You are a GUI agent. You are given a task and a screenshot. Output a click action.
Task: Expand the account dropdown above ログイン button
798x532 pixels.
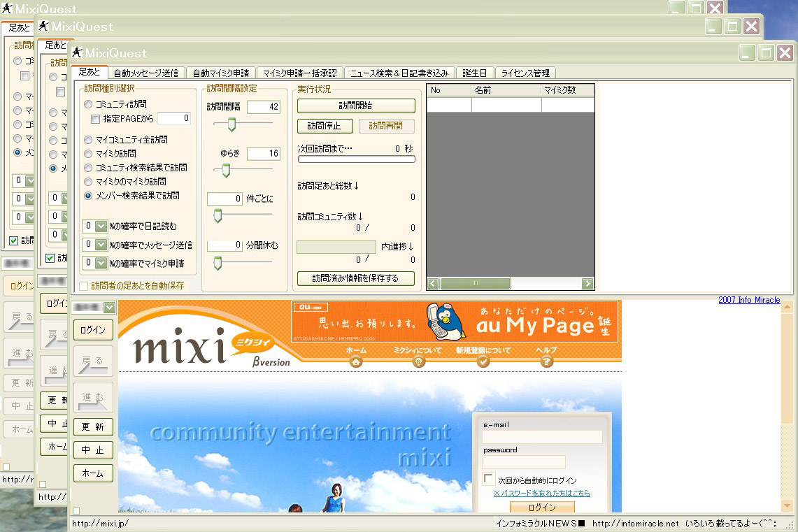pyautogui.click(x=109, y=307)
